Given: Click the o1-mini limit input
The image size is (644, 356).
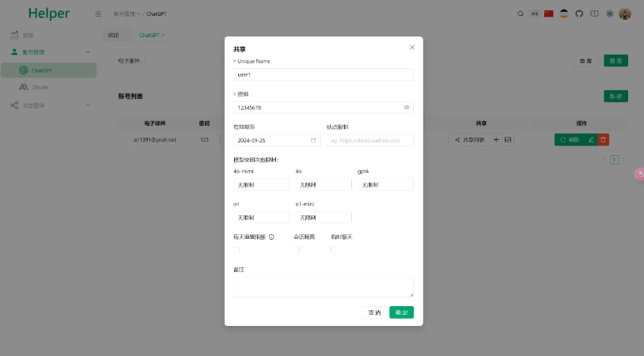Looking at the screenshot, I should (x=324, y=218).
